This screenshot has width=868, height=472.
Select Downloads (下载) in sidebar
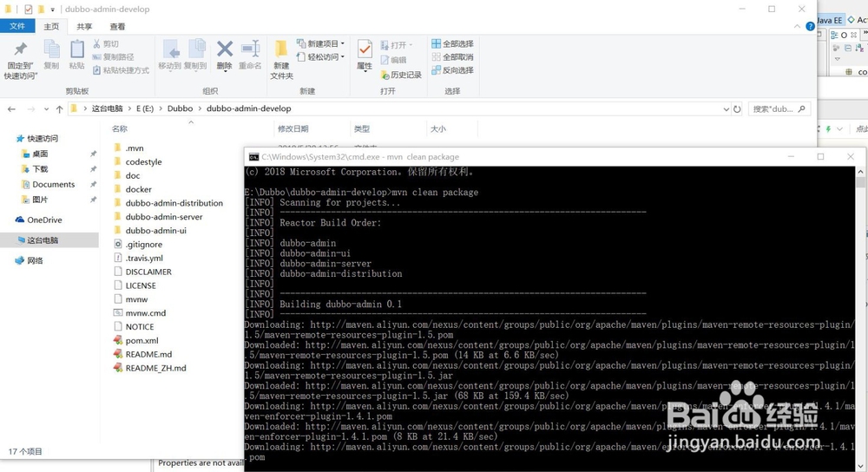coord(35,169)
